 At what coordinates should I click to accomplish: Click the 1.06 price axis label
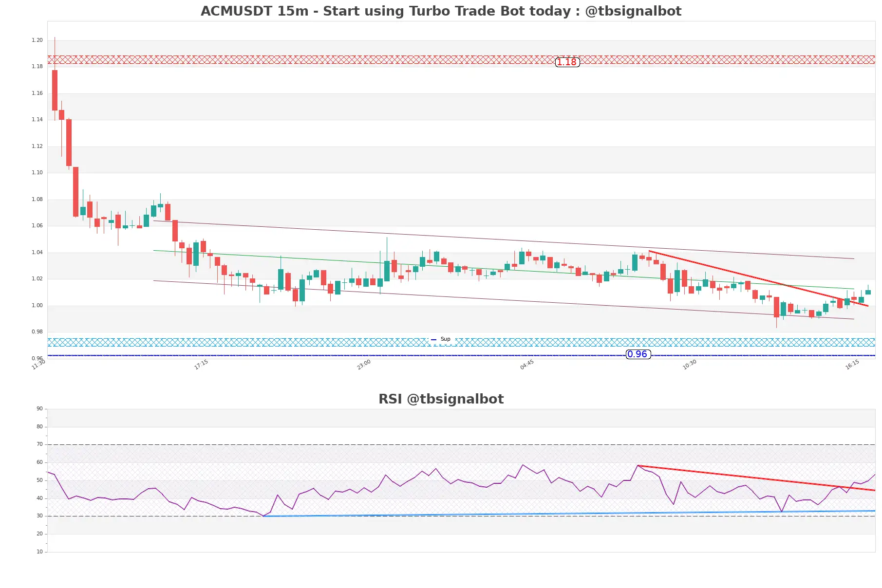coord(37,226)
